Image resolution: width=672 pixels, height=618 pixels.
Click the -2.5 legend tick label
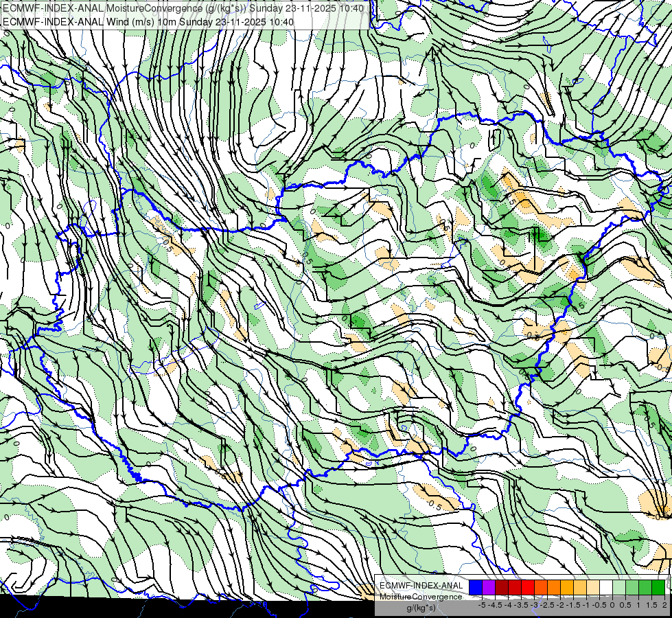point(547,606)
